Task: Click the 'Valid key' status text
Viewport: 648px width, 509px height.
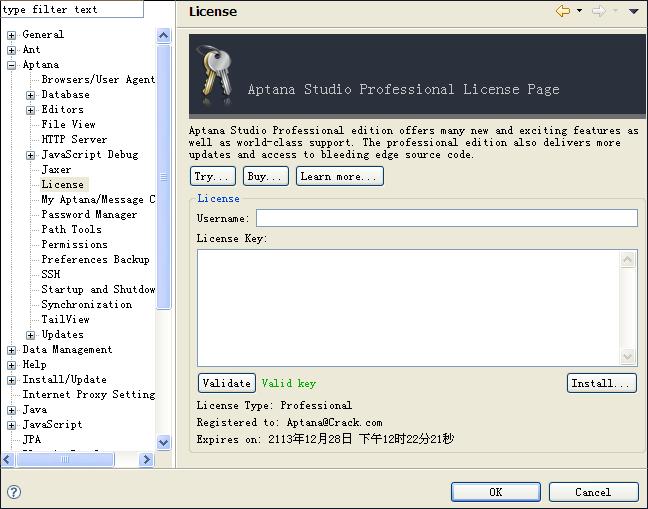Action: [289, 383]
